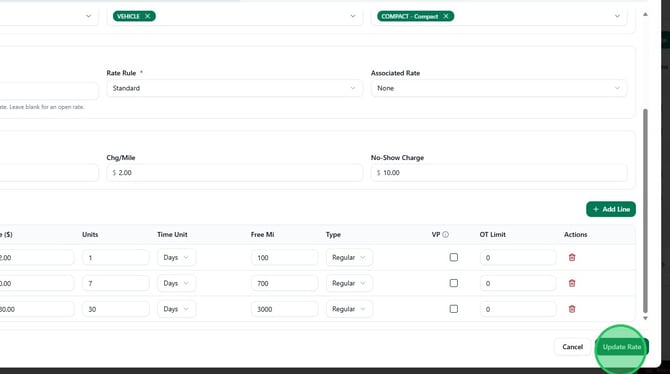Click the Associated Rate label
The height and width of the screenshot is (374, 670).
click(395, 73)
